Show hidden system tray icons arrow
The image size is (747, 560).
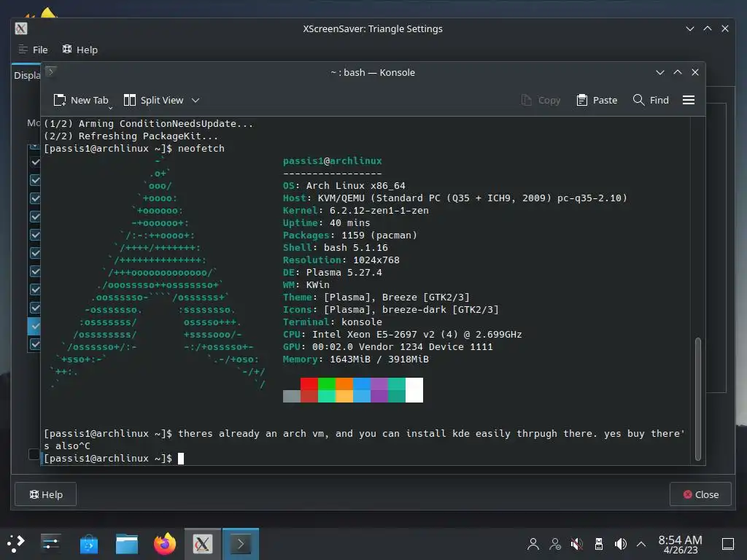click(x=641, y=544)
